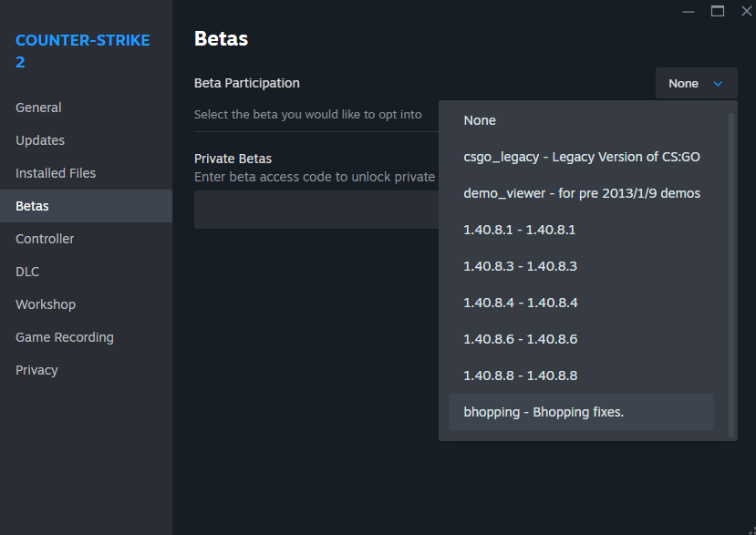Switch to the DLC section

(86, 272)
